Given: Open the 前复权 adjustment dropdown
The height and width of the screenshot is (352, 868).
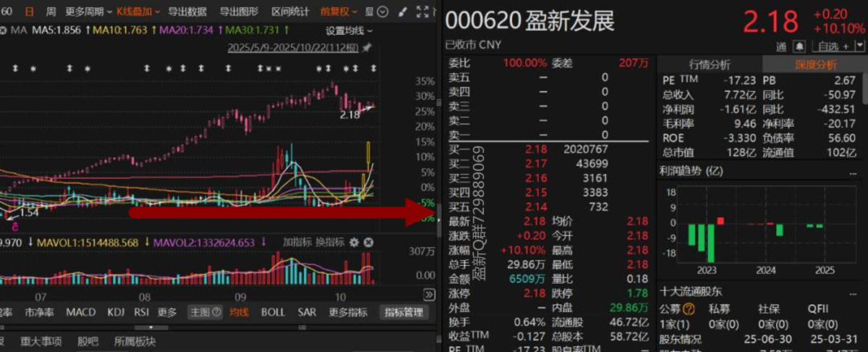Looking at the screenshot, I should 339,12.
